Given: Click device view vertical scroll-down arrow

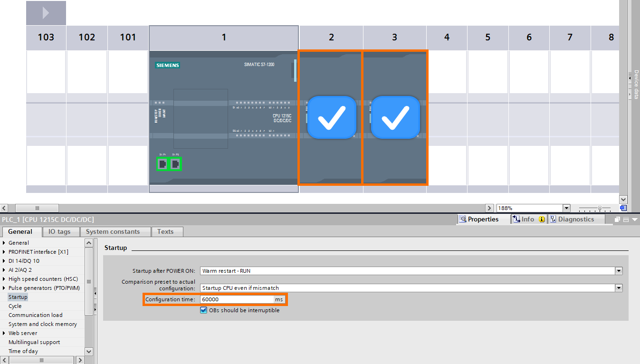Looking at the screenshot, I should [x=623, y=200].
